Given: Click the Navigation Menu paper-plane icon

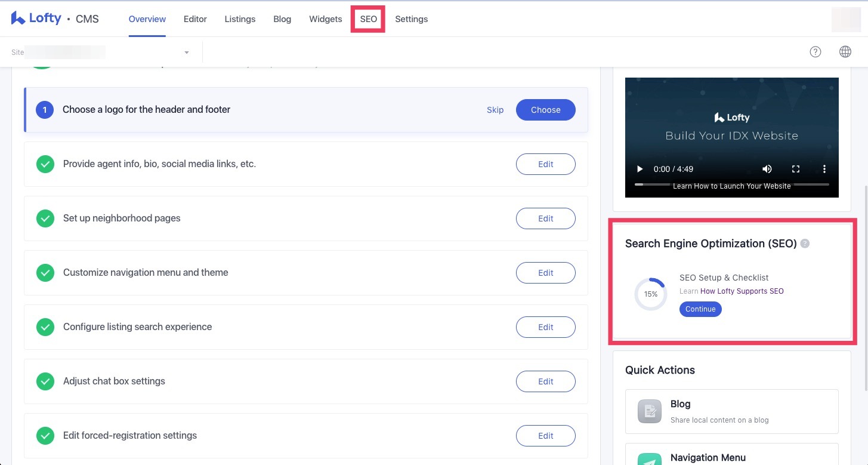Looking at the screenshot, I should pos(650,460).
